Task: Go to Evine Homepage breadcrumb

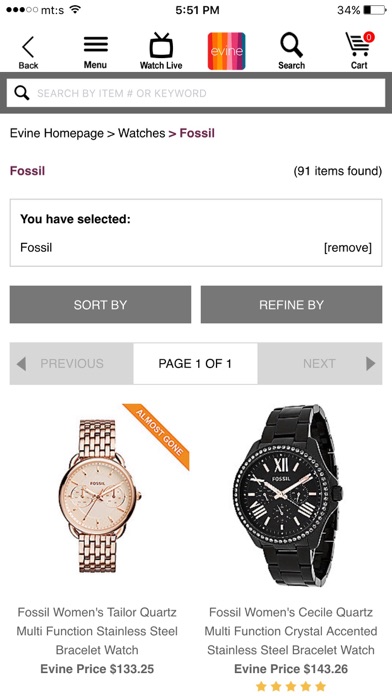Action: point(57,133)
